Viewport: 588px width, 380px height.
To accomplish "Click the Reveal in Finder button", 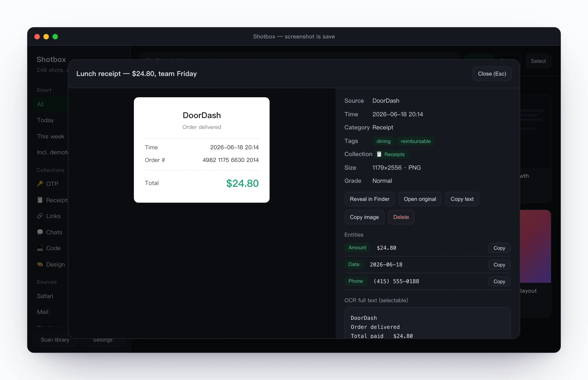I will click(370, 199).
